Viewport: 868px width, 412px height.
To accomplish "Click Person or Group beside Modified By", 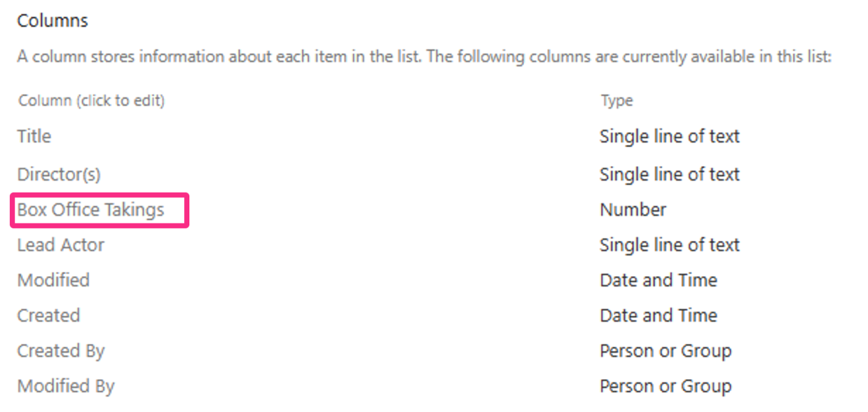I will point(665,386).
